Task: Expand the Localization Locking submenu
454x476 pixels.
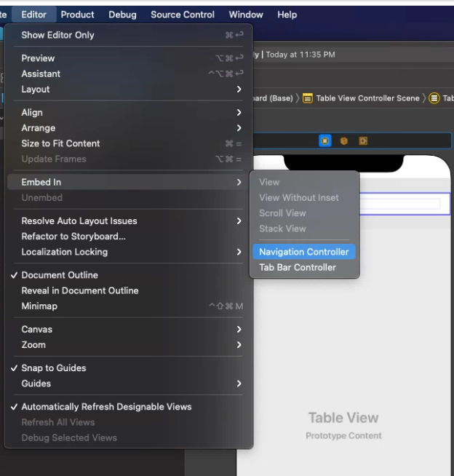Action: pos(127,252)
